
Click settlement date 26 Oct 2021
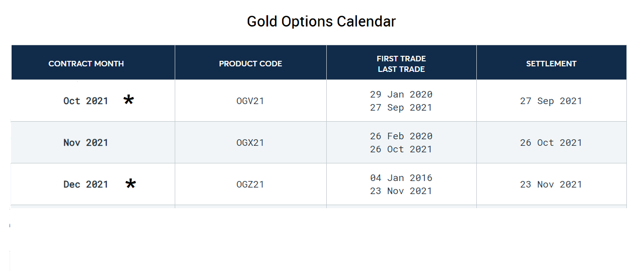point(551,143)
